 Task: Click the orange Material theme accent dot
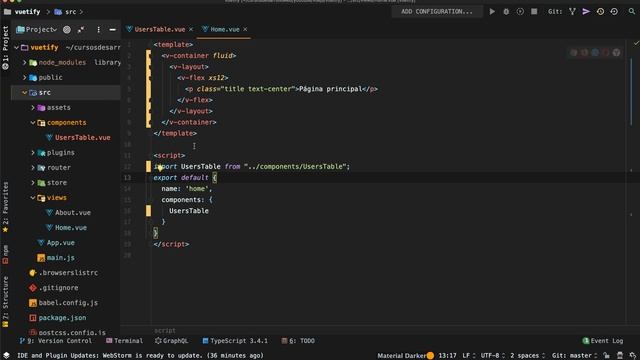click(x=430, y=356)
